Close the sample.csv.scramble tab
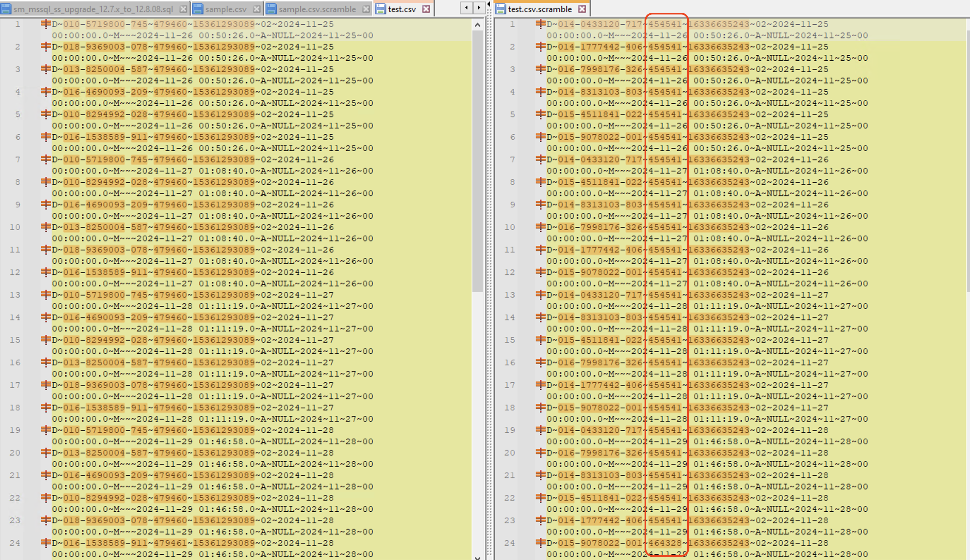970x560 pixels. click(366, 9)
